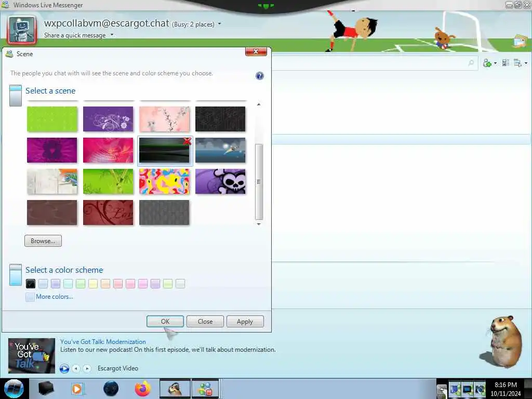
Task: Remove the selected scene with red X
Action: pyautogui.click(x=187, y=141)
